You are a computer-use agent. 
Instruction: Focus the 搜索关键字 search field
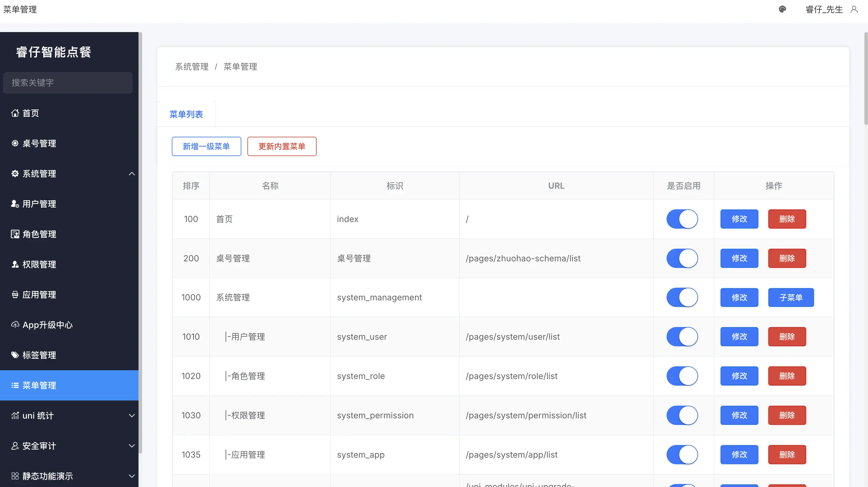(67, 83)
